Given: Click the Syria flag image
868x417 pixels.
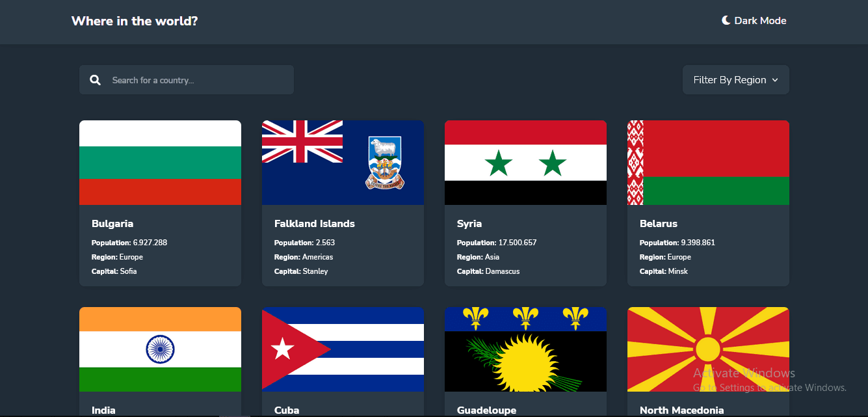Looking at the screenshot, I should pos(525,163).
